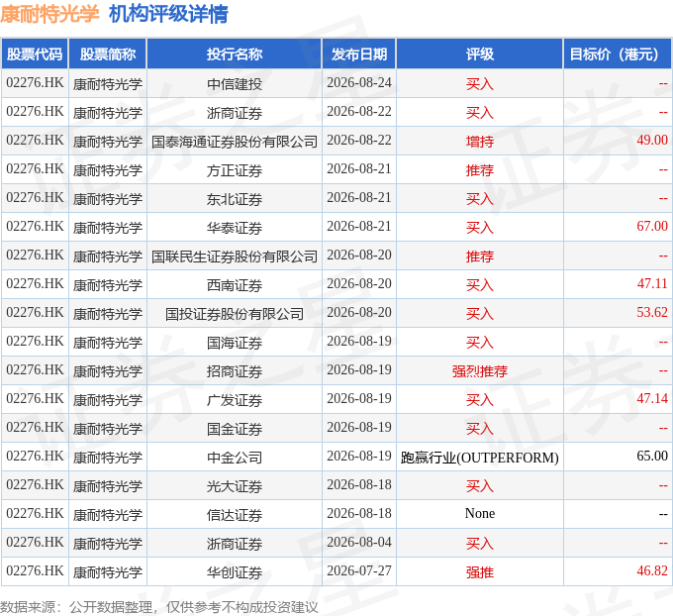This screenshot has height=616, width=673.
Task: Click the 发布日期 column header
Action: click(x=359, y=54)
